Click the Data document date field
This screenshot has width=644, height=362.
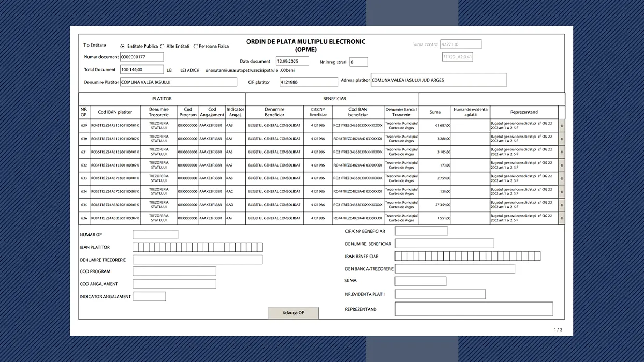pyautogui.click(x=292, y=61)
